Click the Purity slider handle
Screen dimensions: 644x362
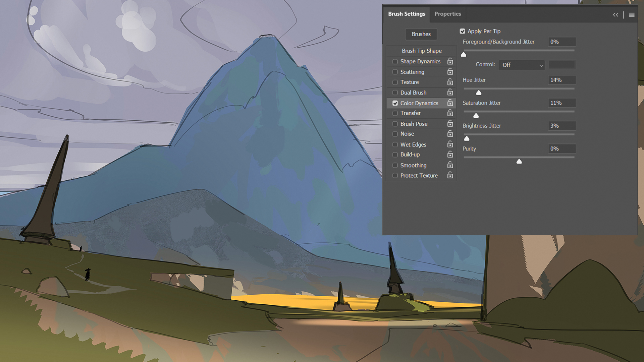(x=519, y=162)
